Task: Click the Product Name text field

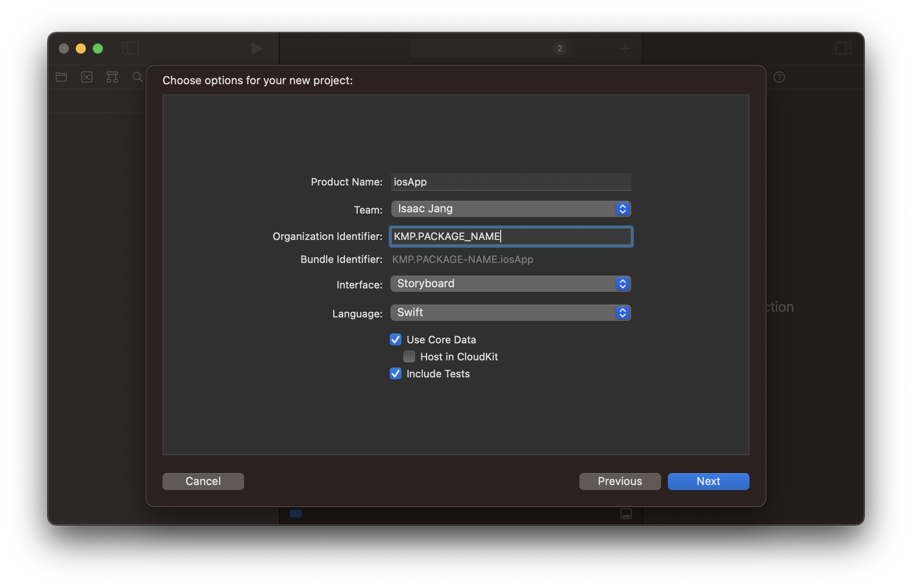Action: click(510, 182)
